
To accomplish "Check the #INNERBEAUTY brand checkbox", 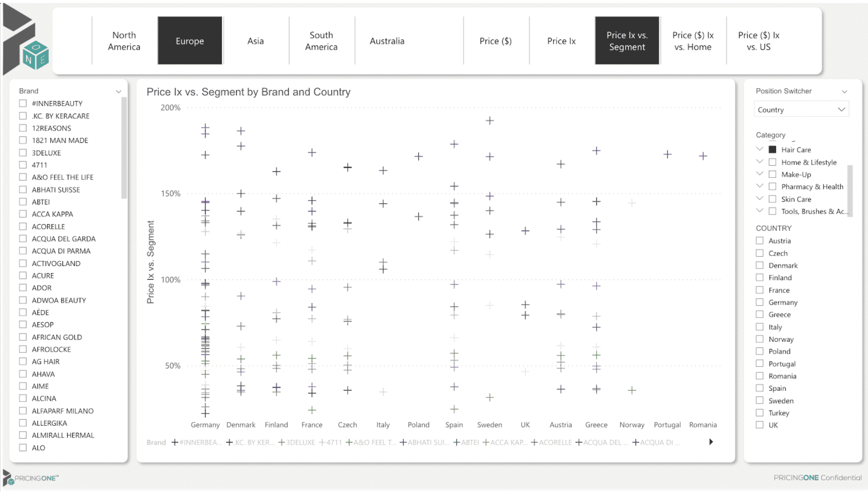I will coord(23,103).
